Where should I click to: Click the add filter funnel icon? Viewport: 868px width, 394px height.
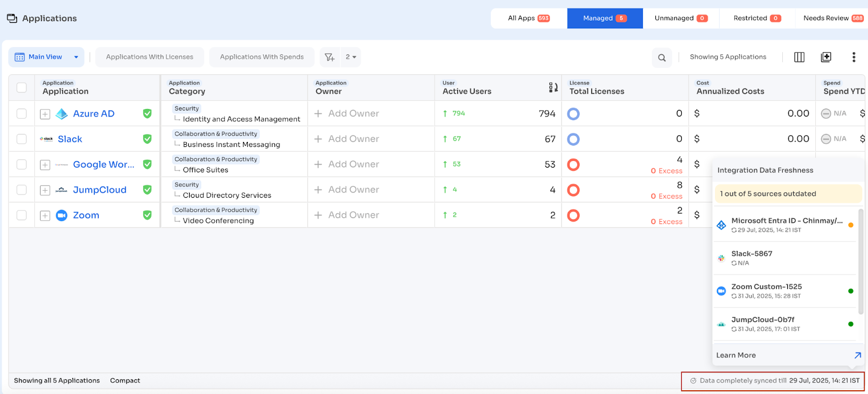[x=329, y=57]
